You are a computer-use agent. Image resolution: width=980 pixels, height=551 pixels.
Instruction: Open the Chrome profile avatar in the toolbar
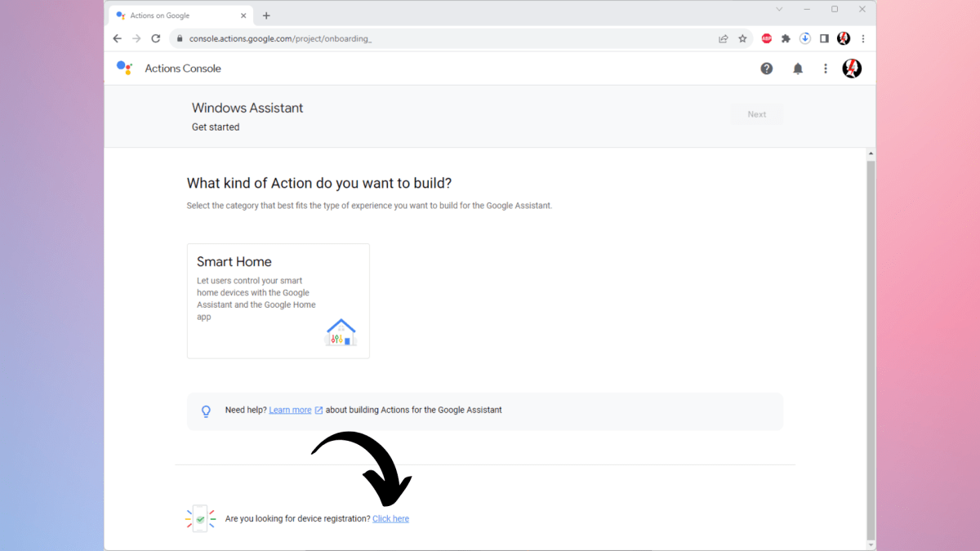tap(844, 38)
